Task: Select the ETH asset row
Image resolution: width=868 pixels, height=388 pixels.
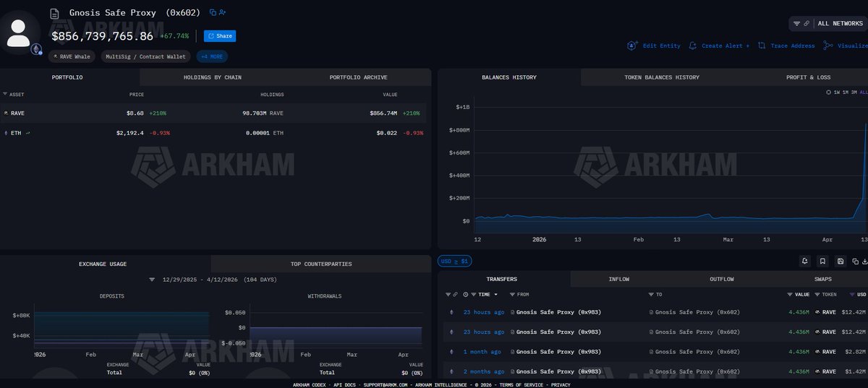Action: 213,133
